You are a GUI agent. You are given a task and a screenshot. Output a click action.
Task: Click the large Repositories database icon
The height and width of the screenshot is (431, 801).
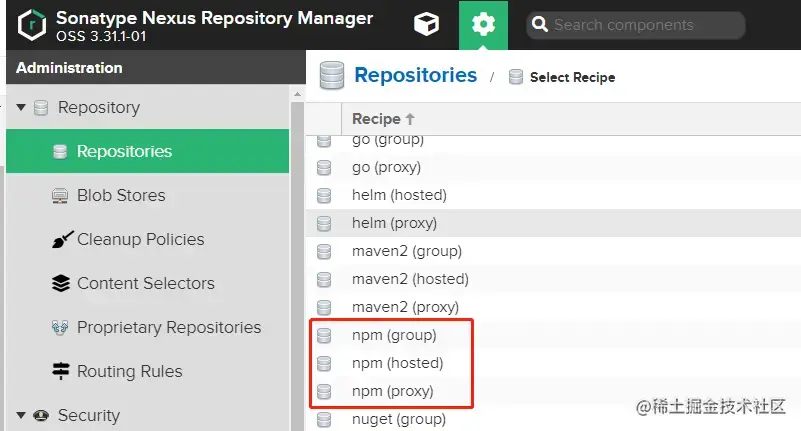click(332, 75)
